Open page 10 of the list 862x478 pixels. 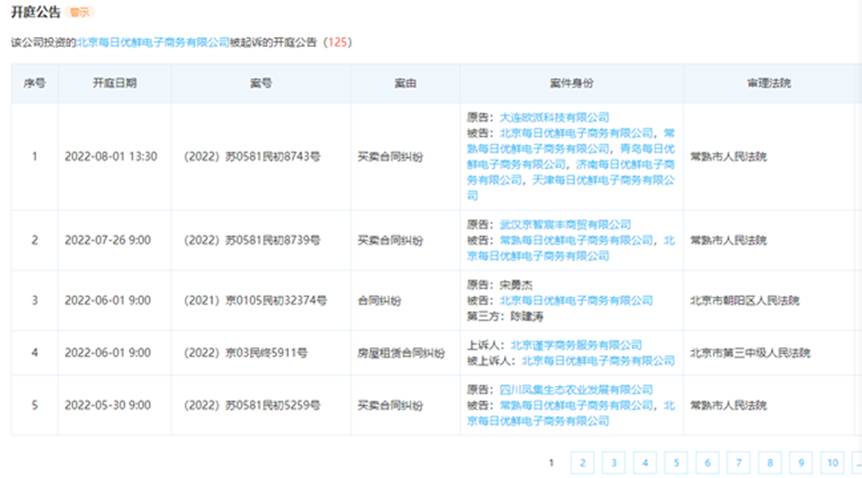coord(831,462)
